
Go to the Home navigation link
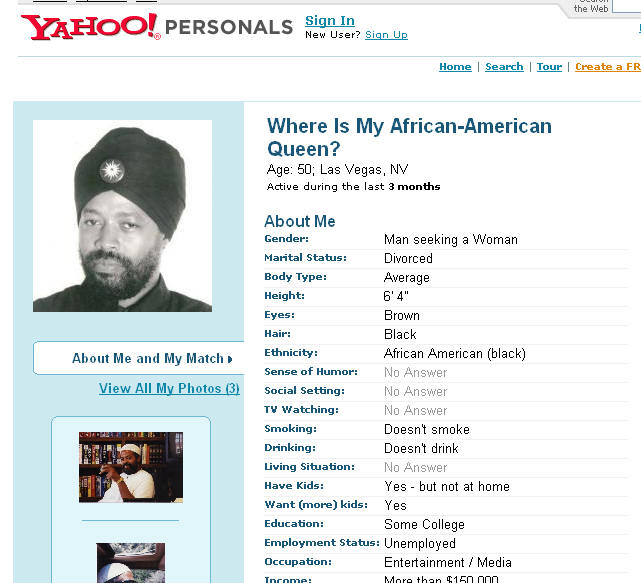tap(455, 67)
